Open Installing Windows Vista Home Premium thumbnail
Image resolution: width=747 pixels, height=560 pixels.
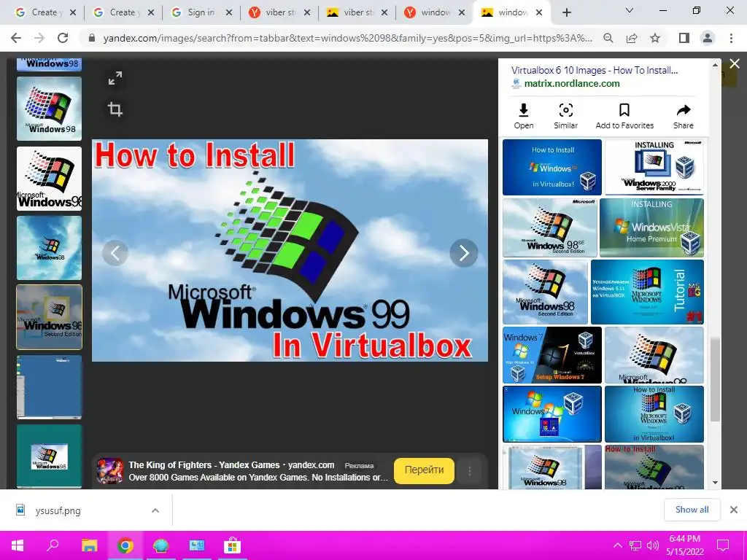point(651,227)
